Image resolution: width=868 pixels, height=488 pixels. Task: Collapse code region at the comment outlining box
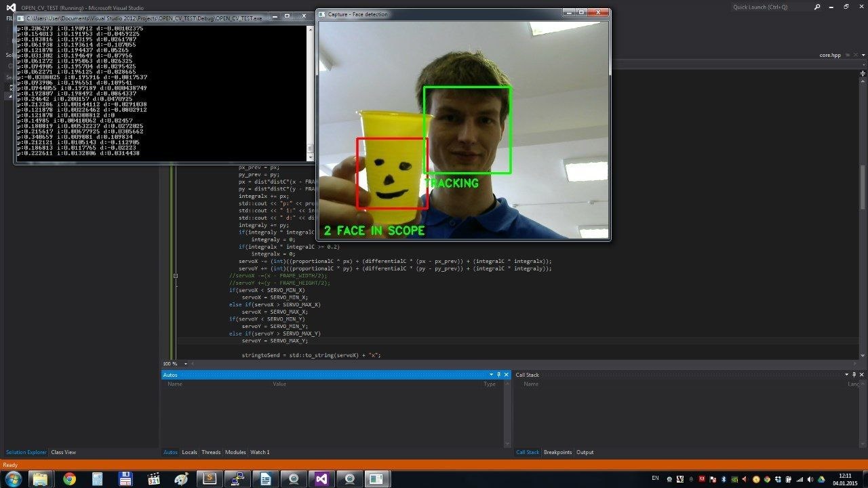pos(176,276)
